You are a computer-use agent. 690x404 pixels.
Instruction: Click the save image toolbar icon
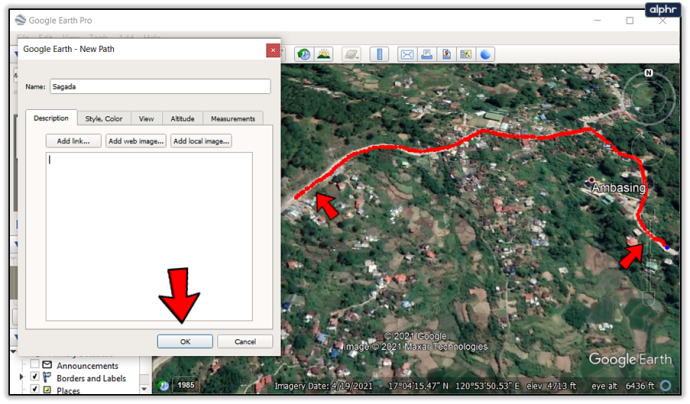pos(445,54)
